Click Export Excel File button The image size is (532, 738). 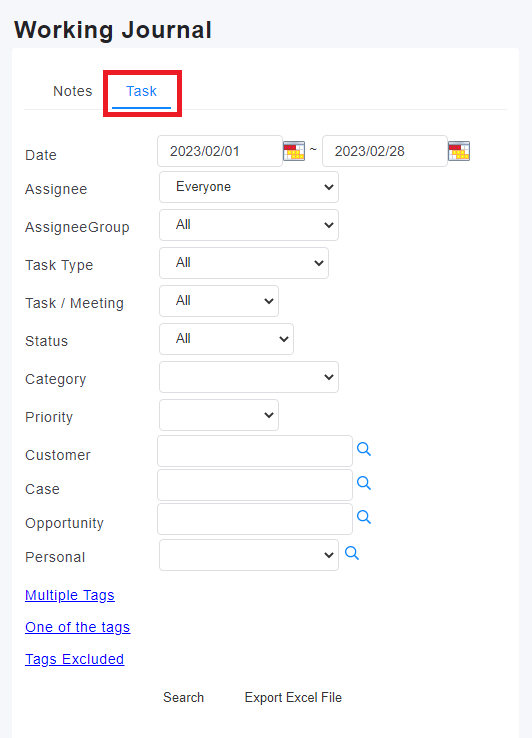293,697
